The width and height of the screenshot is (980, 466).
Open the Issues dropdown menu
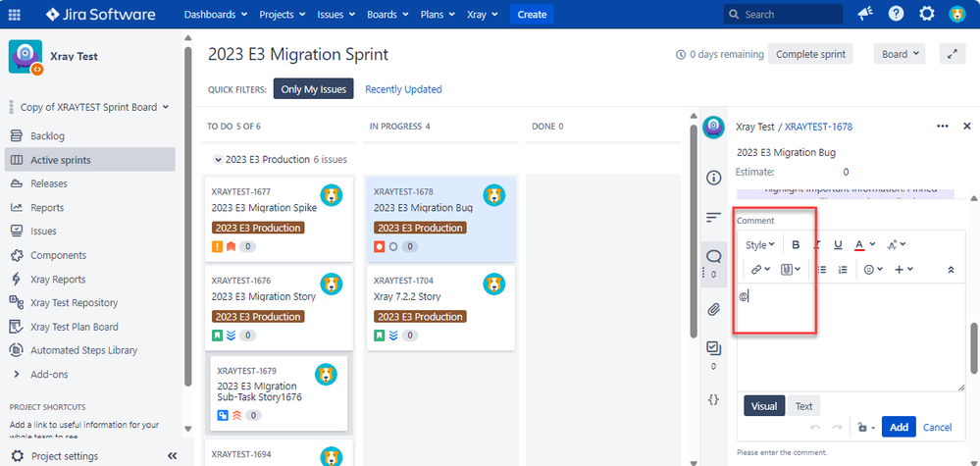336,14
